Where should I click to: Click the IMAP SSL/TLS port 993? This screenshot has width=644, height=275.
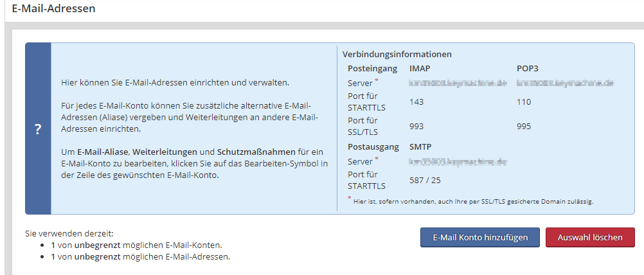[x=416, y=126]
